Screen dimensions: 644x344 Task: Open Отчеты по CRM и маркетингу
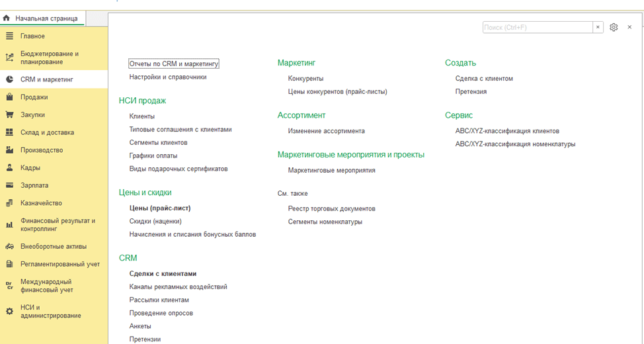tap(173, 64)
